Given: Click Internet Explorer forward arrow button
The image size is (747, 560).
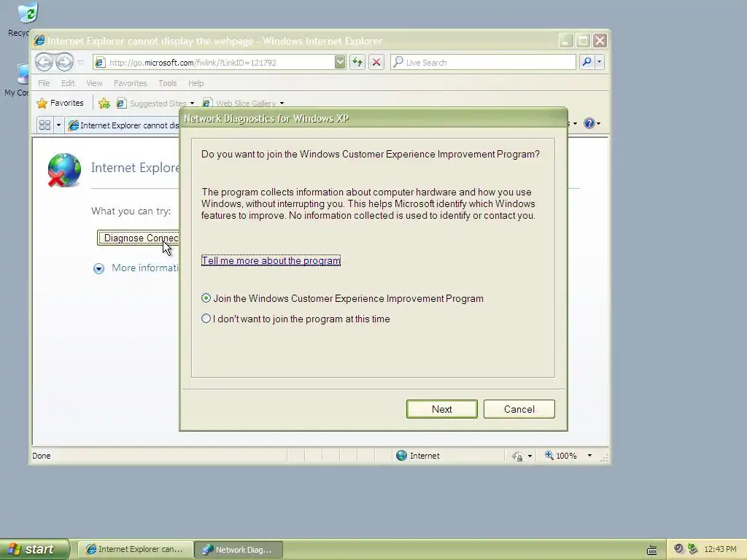Looking at the screenshot, I should [64, 62].
